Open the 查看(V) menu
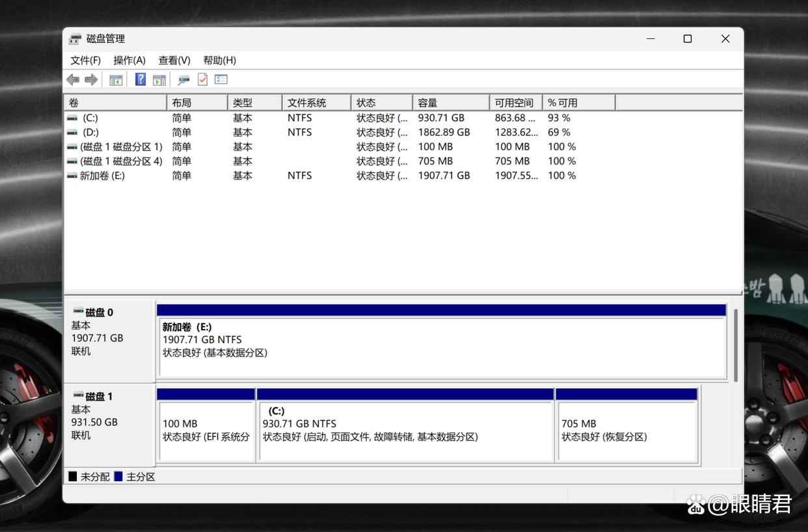808x532 pixels. tap(174, 60)
